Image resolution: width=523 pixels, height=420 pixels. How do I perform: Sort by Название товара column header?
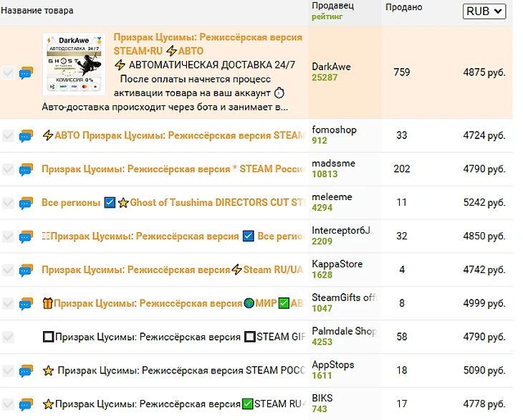(37, 11)
